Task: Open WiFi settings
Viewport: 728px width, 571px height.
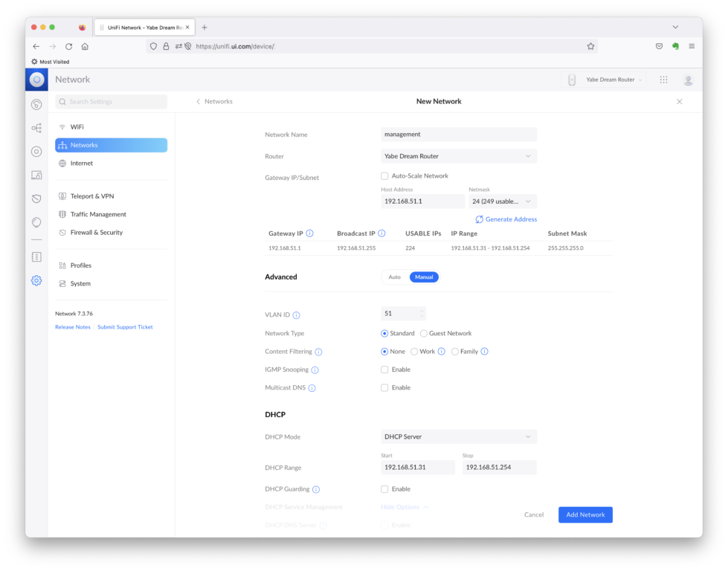Action: tap(111, 126)
